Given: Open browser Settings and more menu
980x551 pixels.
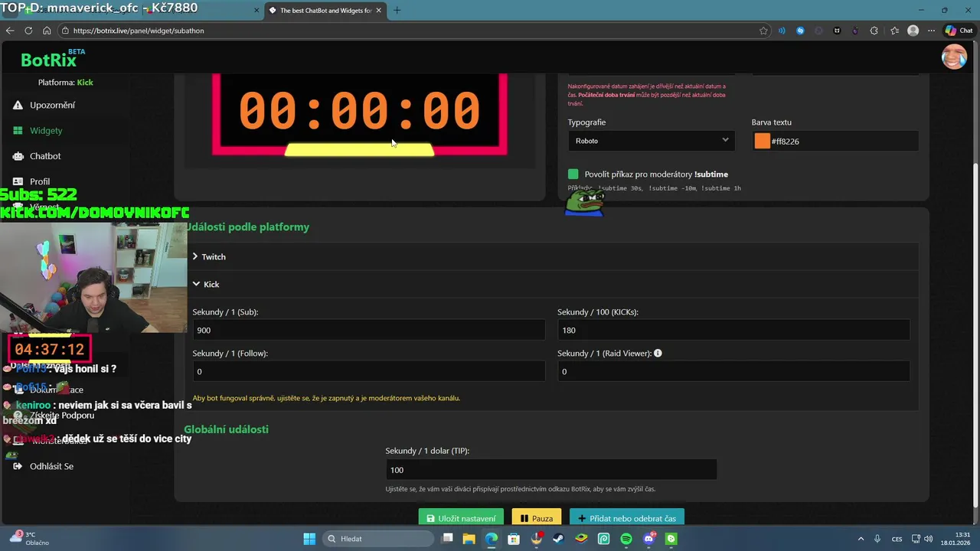Looking at the screenshot, I should click(932, 31).
